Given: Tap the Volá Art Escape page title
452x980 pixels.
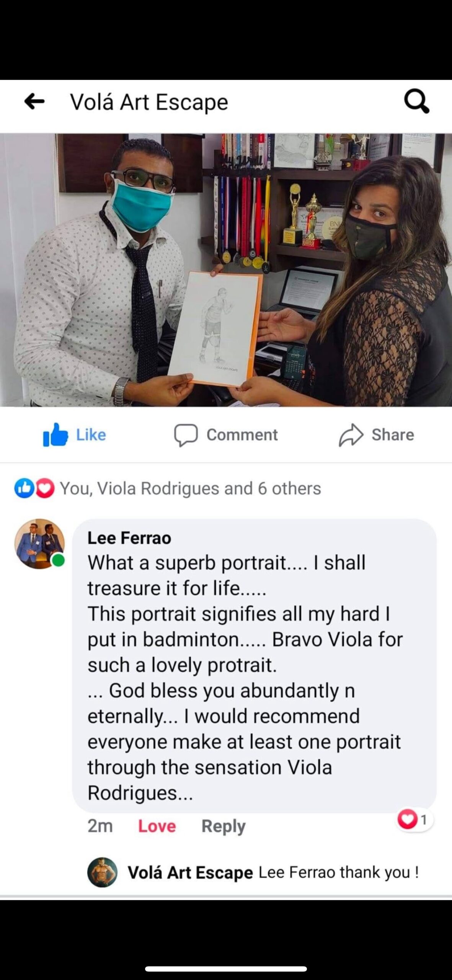Looking at the screenshot, I should point(149,102).
